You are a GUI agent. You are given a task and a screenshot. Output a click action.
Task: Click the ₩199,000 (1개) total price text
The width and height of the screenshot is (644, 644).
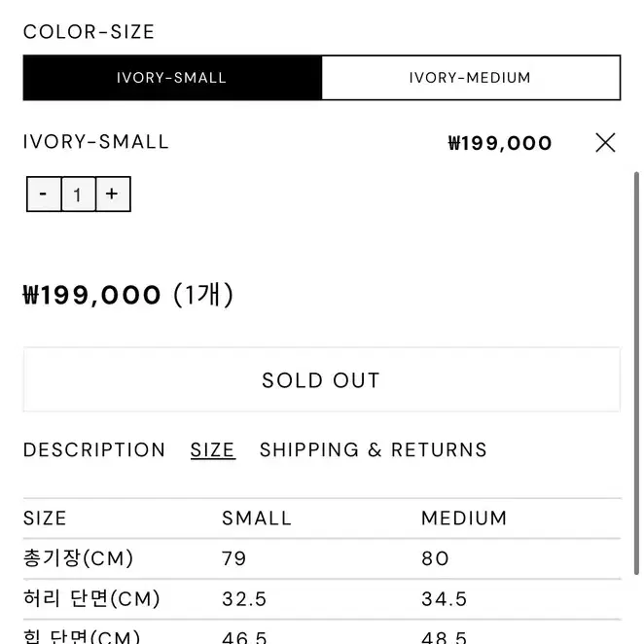point(128,295)
